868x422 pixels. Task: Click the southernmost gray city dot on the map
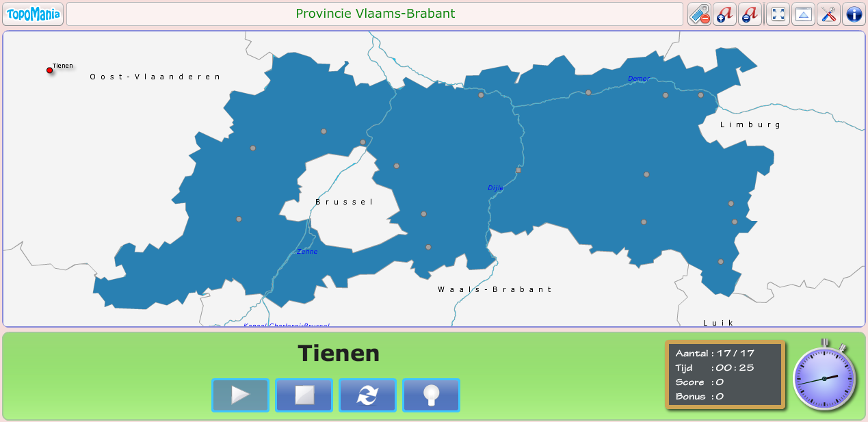click(x=720, y=261)
